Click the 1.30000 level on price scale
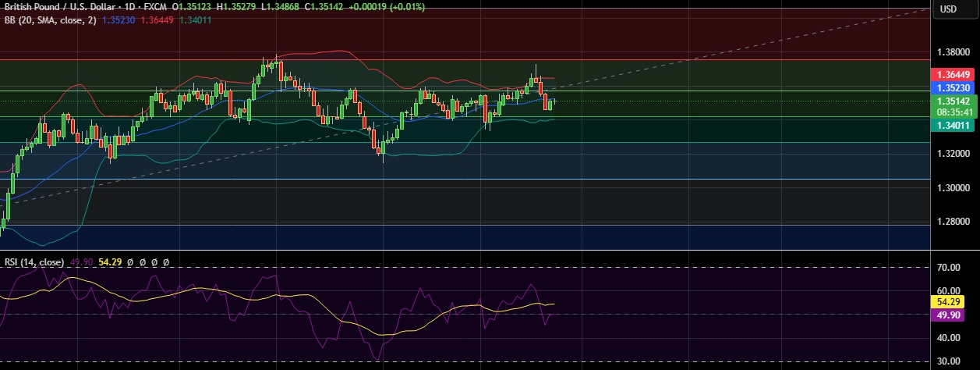The height and width of the screenshot is (370, 980). tap(953, 188)
